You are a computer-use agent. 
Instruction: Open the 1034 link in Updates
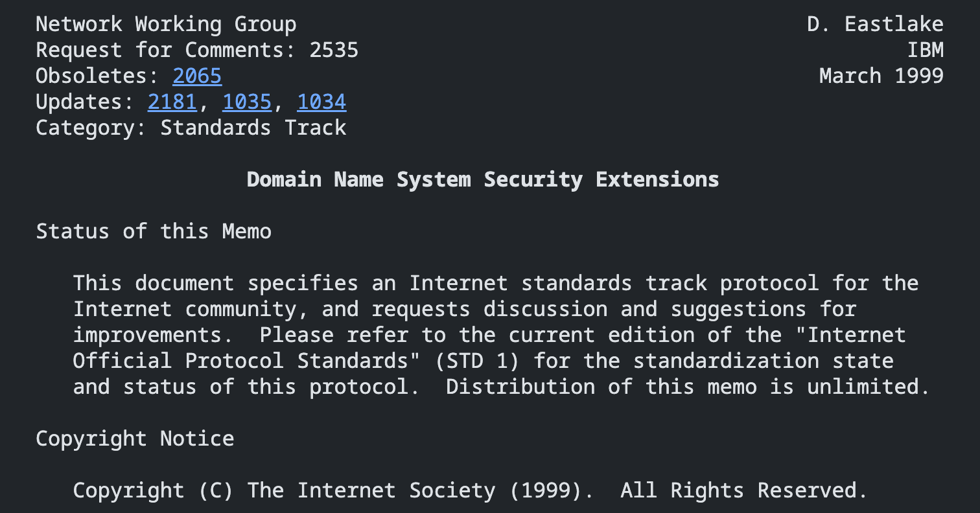pyautogui.click(x=321, y=102)
